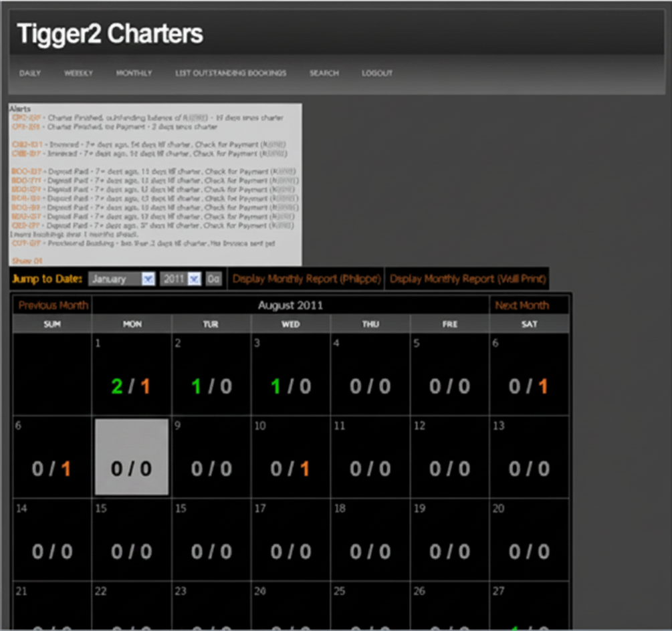Open the Weekly view menu item
The image size is (672, 631).
tap(78, 74)
